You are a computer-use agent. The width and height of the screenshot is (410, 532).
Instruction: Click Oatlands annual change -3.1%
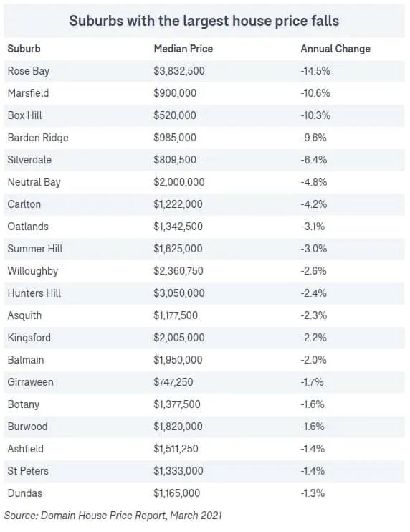313,227
